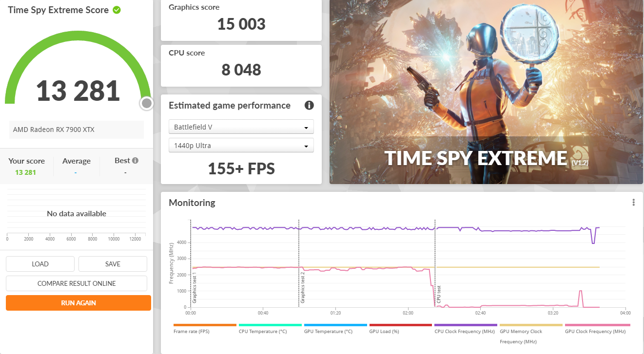Click the main score 13 281

78,91
